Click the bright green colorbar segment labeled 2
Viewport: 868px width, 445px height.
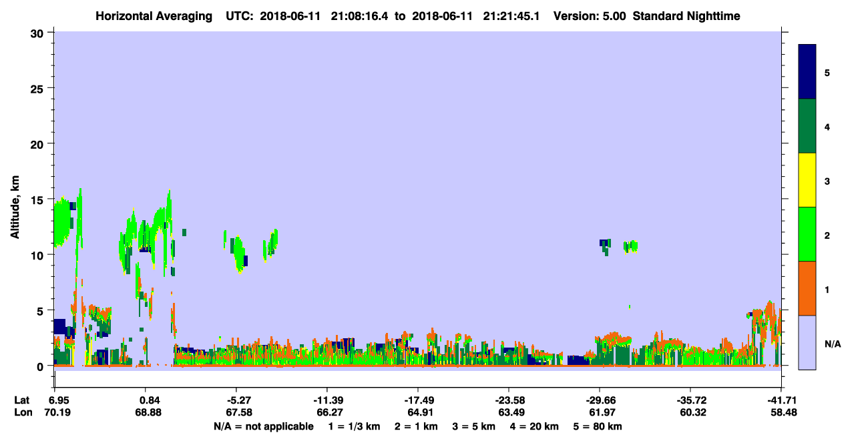pos(807,234)
